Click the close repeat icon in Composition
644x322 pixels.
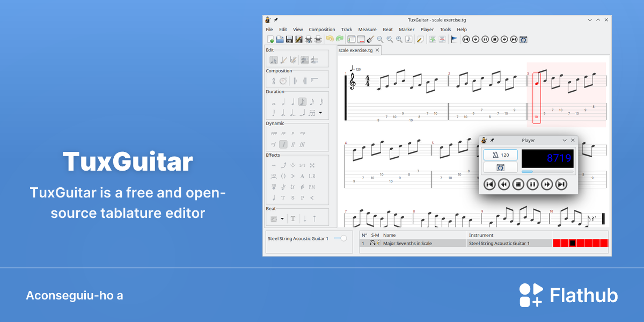[x=304, y=81]
